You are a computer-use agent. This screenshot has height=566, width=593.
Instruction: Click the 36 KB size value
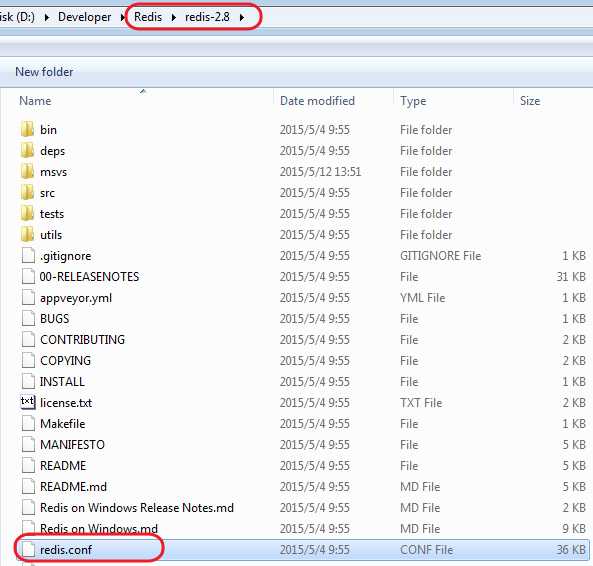tap(571, 549)
